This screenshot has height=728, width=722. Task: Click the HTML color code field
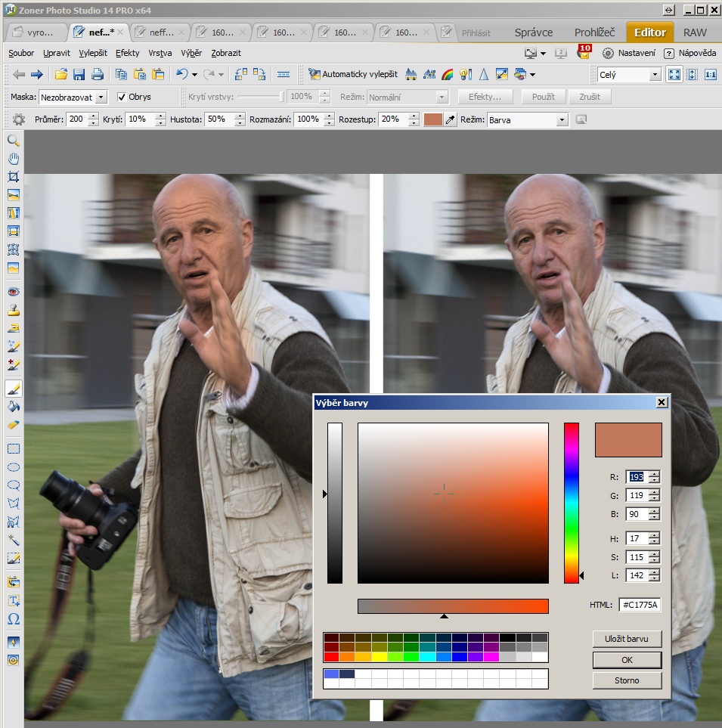pyautogui.click(x=640, y=605)
